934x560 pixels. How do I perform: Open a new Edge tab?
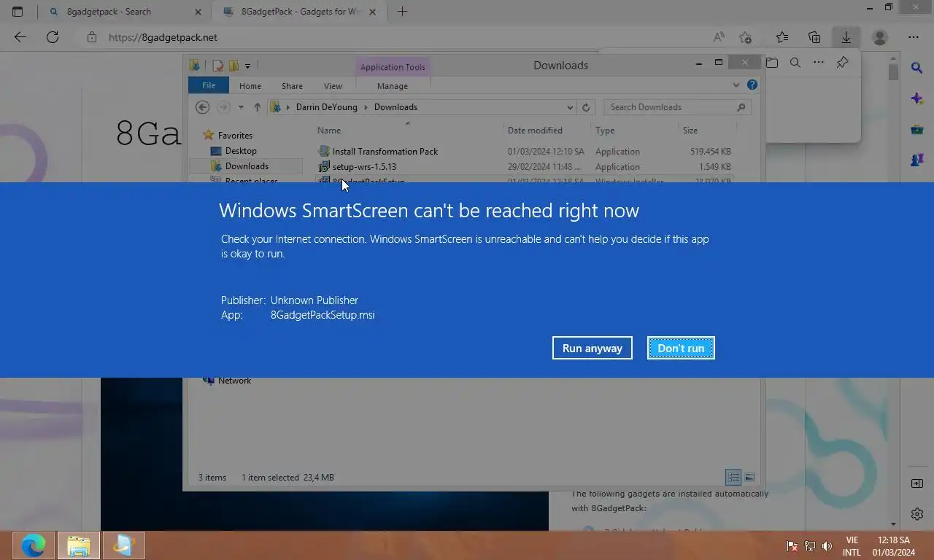402,12
